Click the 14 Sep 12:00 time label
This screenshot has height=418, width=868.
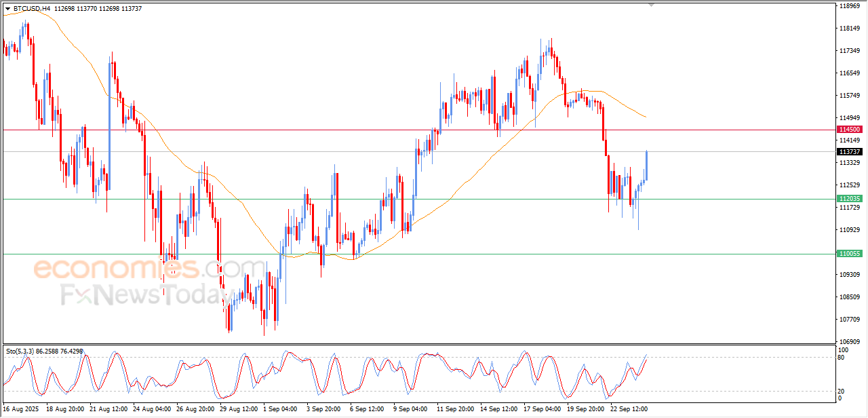click(499, 410)
